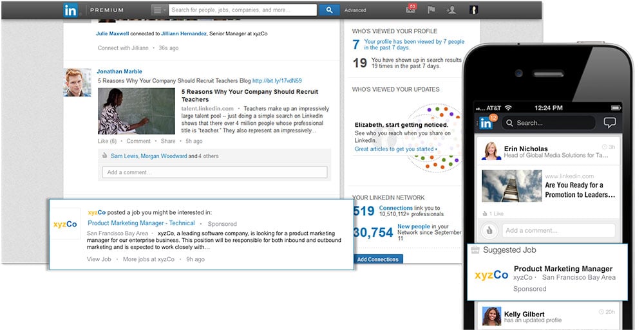Click Add a comment field under teacher post
This screenshot has height=330, width=644.
[x=214, y=172]
